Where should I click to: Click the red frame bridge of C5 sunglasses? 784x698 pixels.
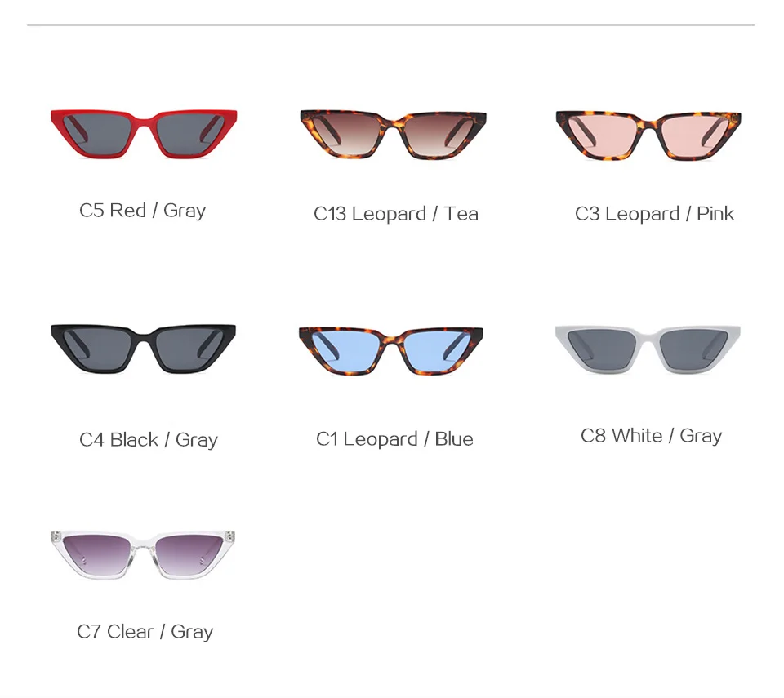(144, 122)
